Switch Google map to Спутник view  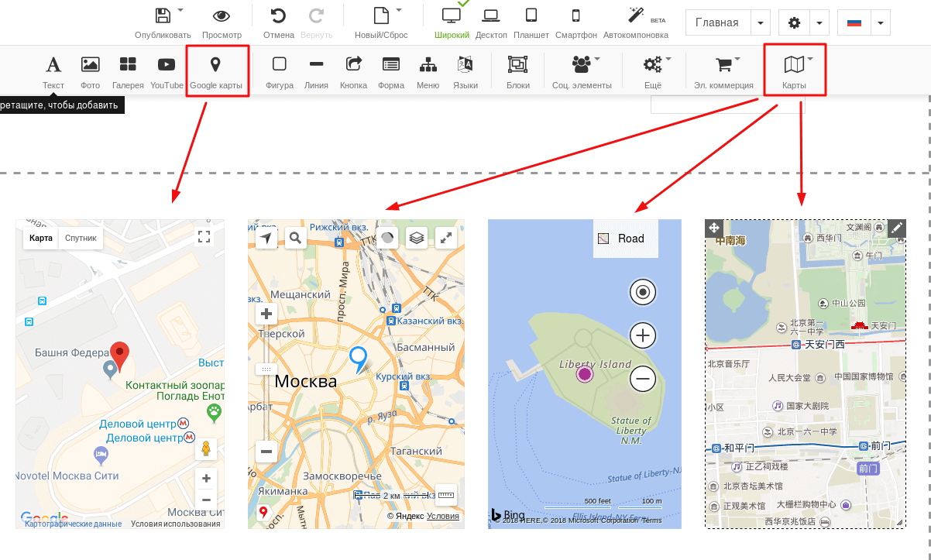[x=81, y=238]
